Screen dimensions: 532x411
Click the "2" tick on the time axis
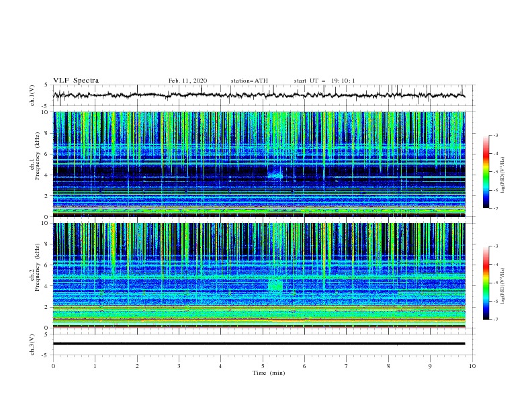(x=137, y=366)
